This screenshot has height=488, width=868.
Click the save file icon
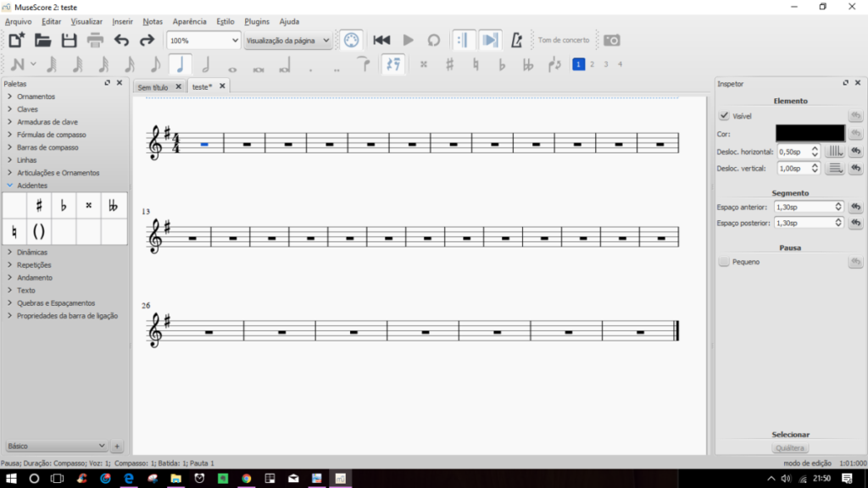69,40
